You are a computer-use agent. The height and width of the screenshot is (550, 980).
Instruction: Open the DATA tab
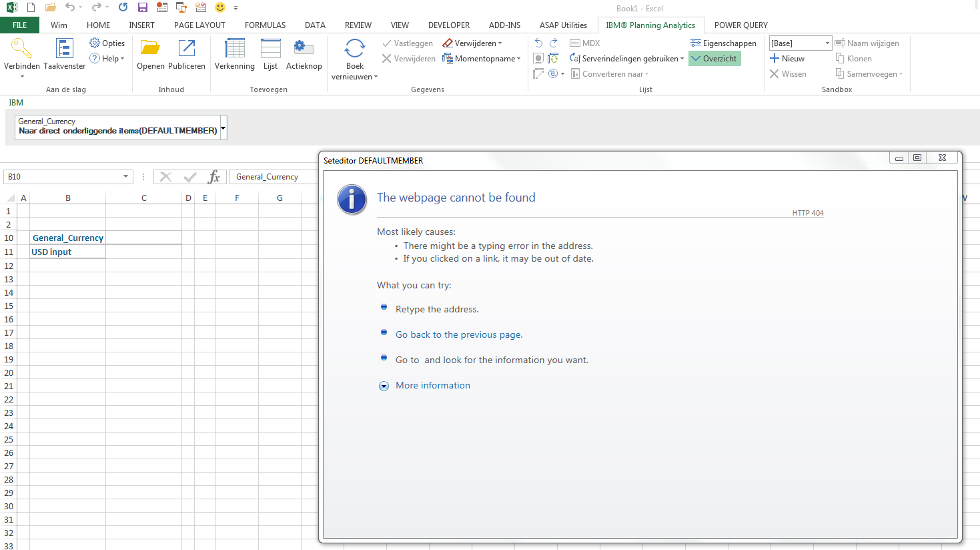(x=315, y=25)
